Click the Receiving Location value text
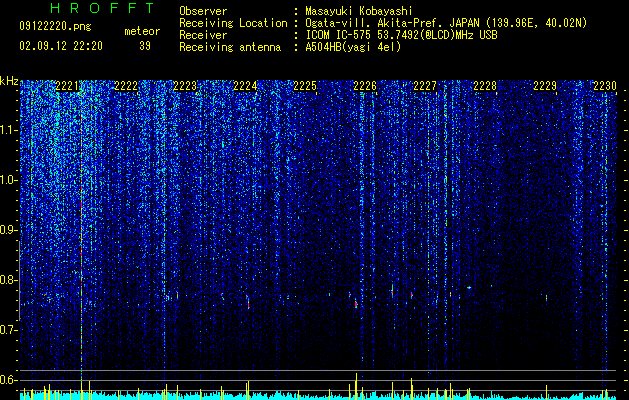 tap(446, 23)
